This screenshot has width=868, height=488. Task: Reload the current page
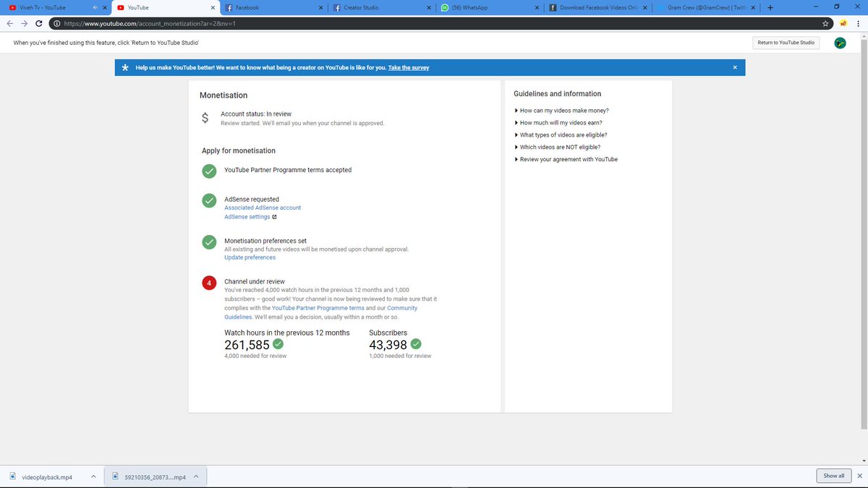[40, 23]
